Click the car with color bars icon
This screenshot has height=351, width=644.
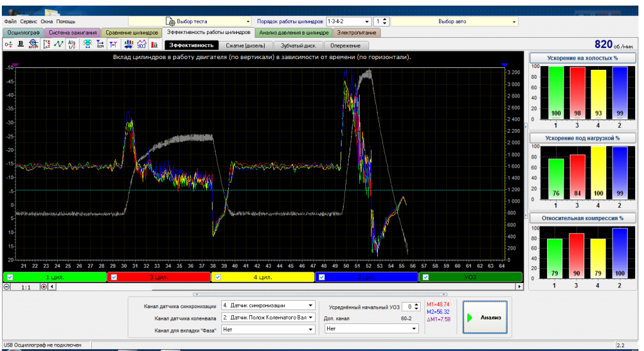point(128,45)
